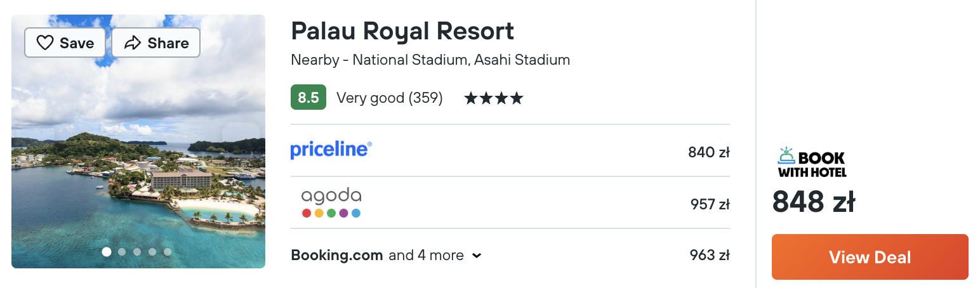Click the View Deal button
Image resolution: width=980 pixels, height=288 pixels.
(x=870, y=257)
